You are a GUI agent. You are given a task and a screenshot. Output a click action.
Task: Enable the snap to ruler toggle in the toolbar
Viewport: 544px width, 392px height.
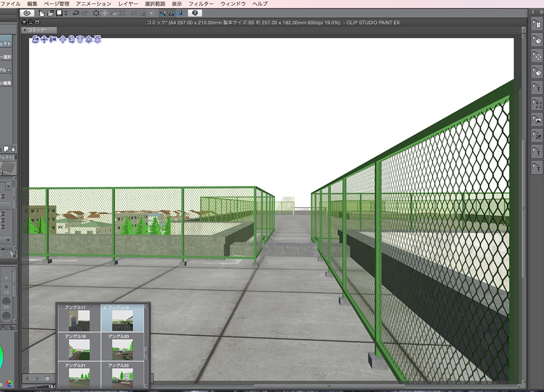click(162, 14)
